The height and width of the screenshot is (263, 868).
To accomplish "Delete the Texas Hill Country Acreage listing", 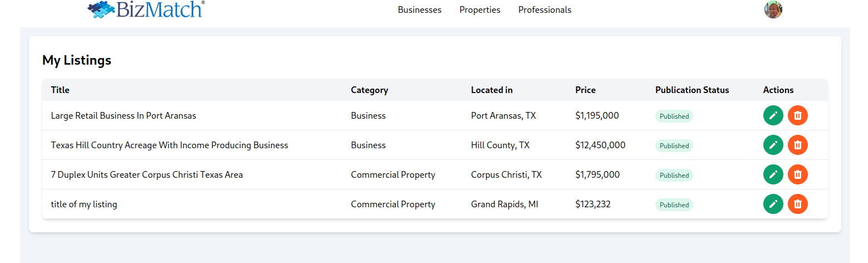I will pos(797,145).
